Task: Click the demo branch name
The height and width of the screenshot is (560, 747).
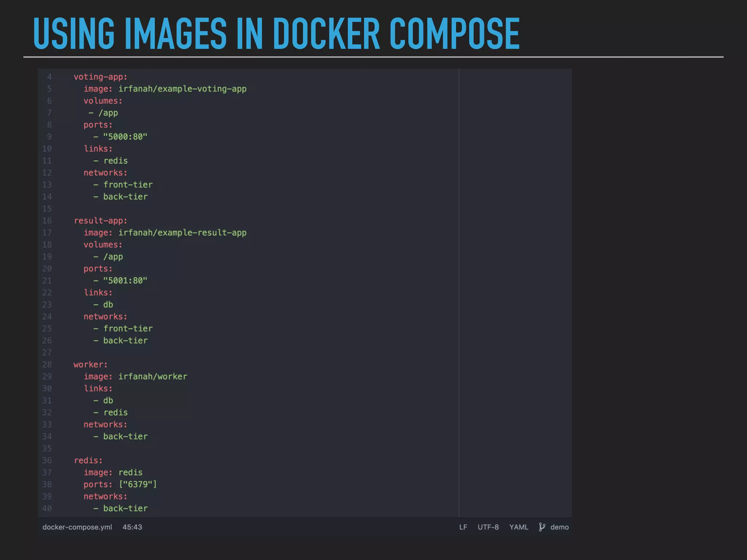Action: pyautogui.click(x=560, y=527)
